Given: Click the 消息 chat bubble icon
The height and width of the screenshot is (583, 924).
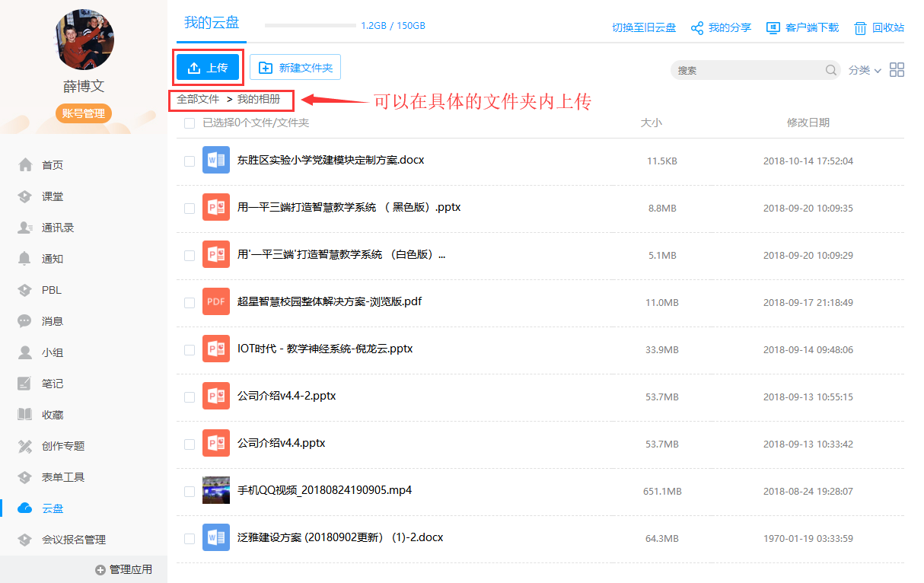Looking at the screenshot, I should [25, 321].
